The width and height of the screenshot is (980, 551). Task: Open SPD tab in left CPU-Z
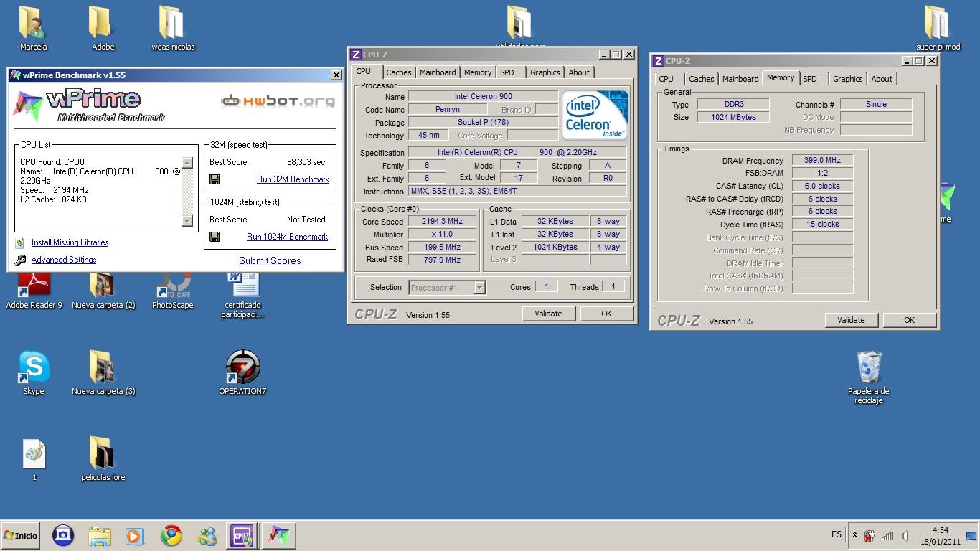click(x=507, y=72)
